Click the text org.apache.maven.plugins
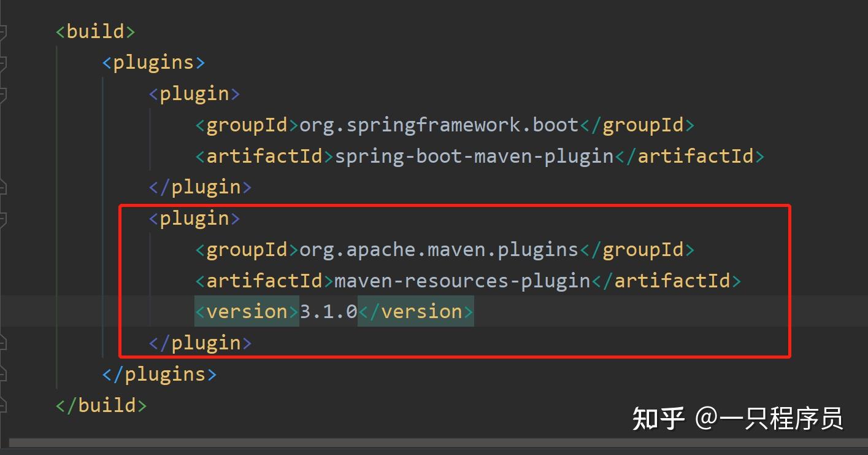 (x=437, y=249)
